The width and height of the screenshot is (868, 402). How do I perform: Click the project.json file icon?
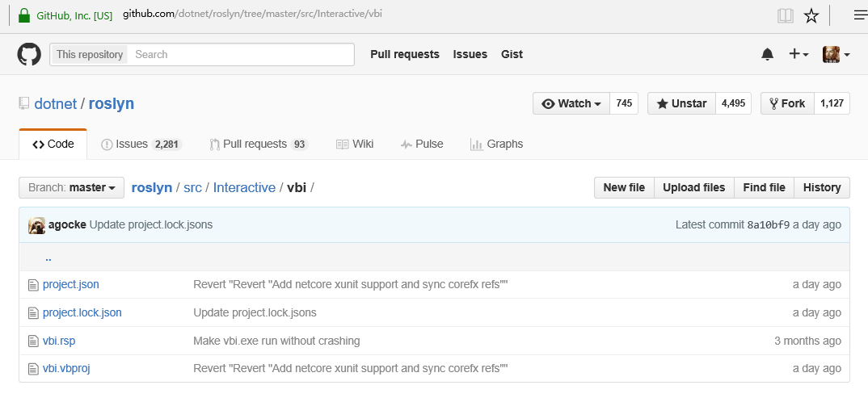(x=33, y=285)
